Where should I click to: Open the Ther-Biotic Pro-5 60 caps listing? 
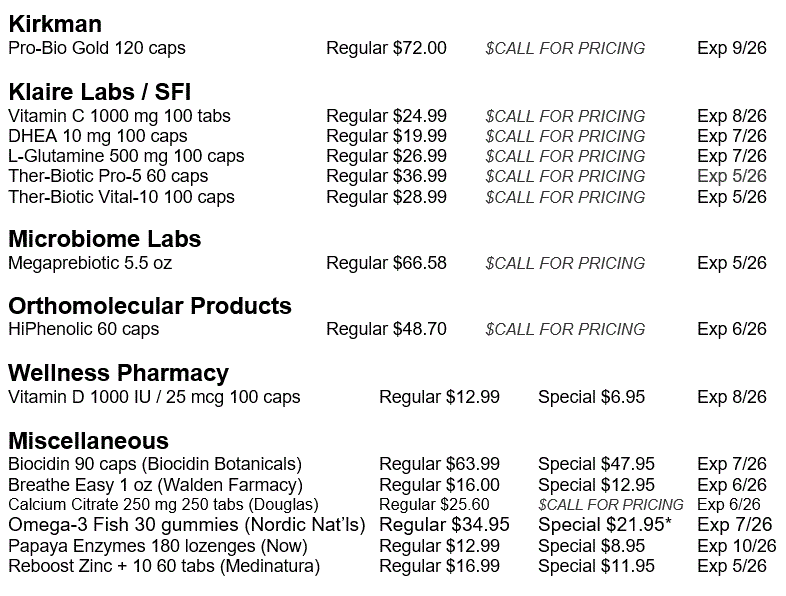[x=108, y=176]
